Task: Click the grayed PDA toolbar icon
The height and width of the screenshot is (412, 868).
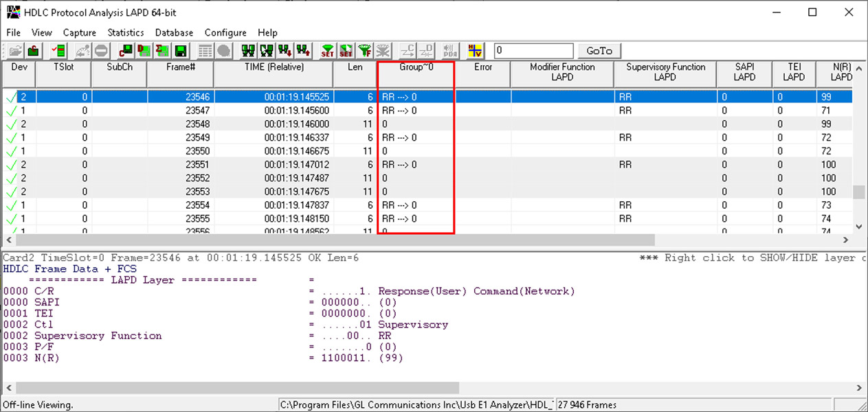Action: point(450,51)
